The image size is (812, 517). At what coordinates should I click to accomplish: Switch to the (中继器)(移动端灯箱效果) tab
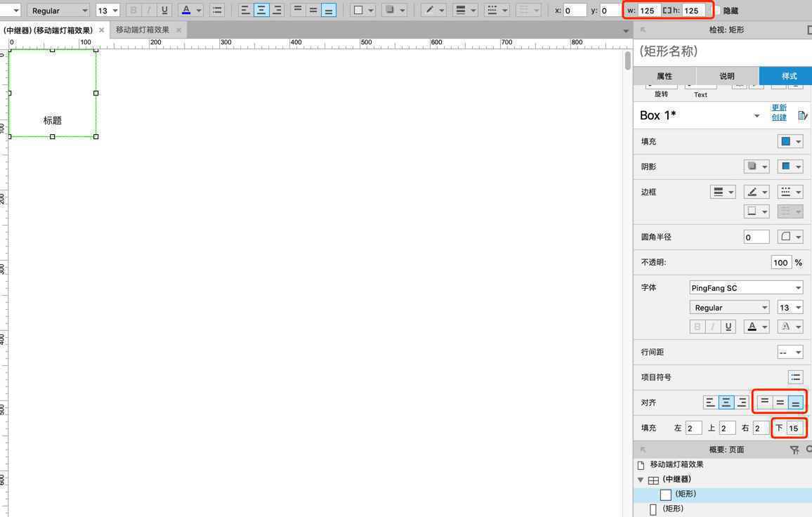[48, 30]
